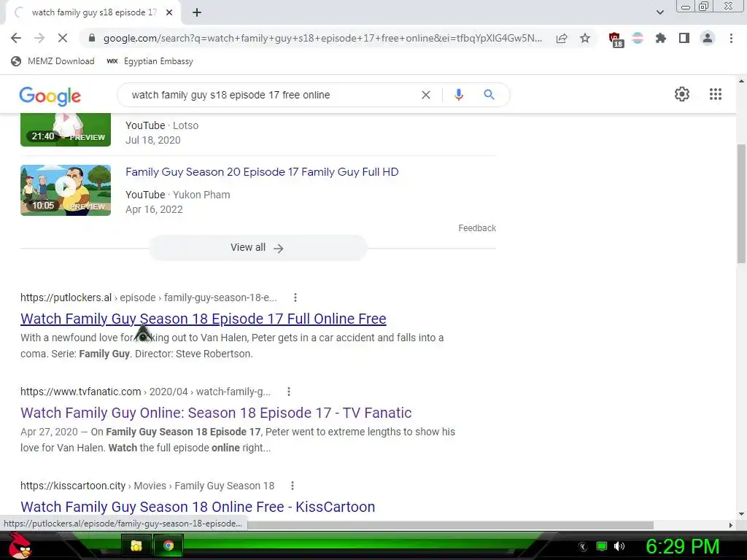Open the Extensions puzzle menu

(661, 38)
